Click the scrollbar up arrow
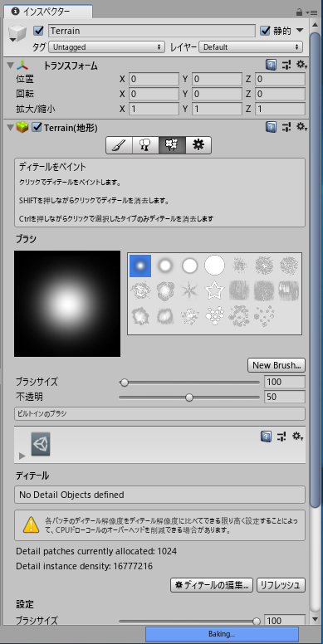323x644 pixels. (x=316, y=25)
